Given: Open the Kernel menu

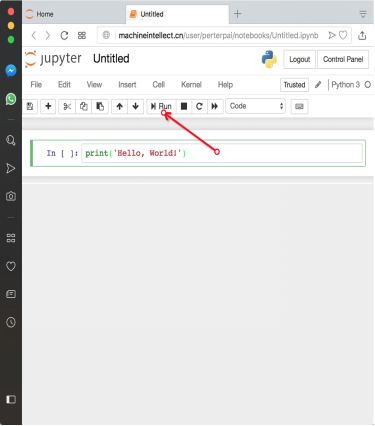Looking at the screenshot, I should [191, 85].
